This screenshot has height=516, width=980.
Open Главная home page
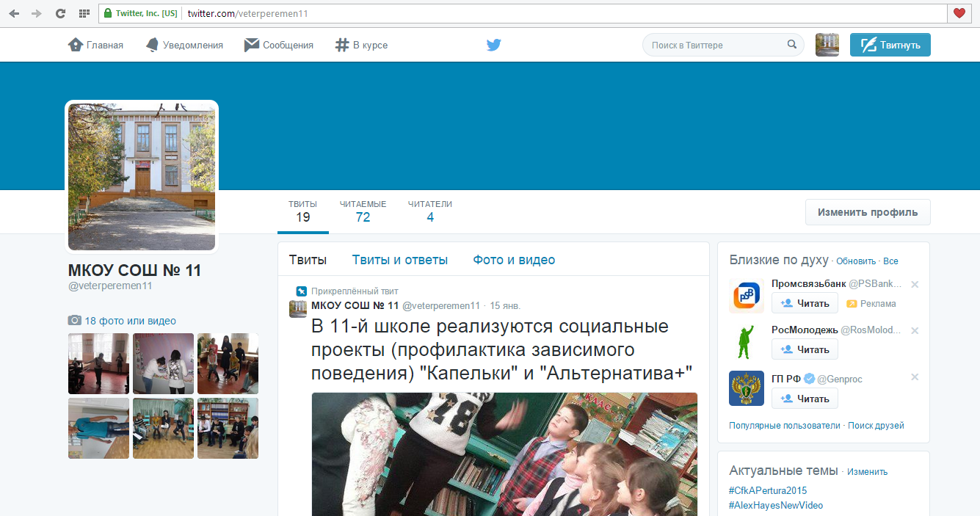pos(95,45)
